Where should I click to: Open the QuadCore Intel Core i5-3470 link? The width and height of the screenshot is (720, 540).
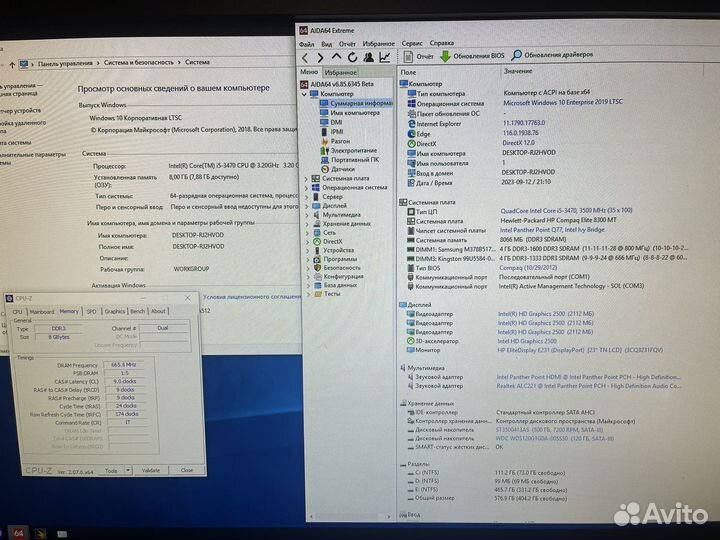coord(566,211)
